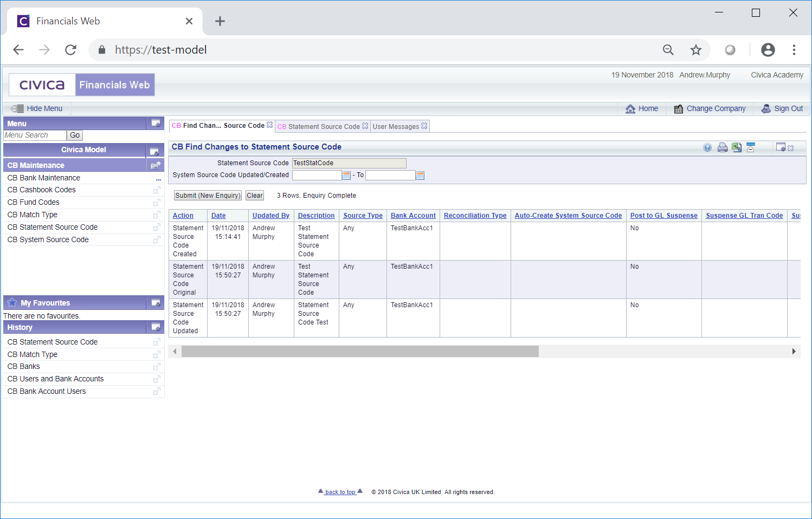Viewport: 812px width, 519px height.
Task: Open History CB Banks new window icon
Action: click(157, 367)
